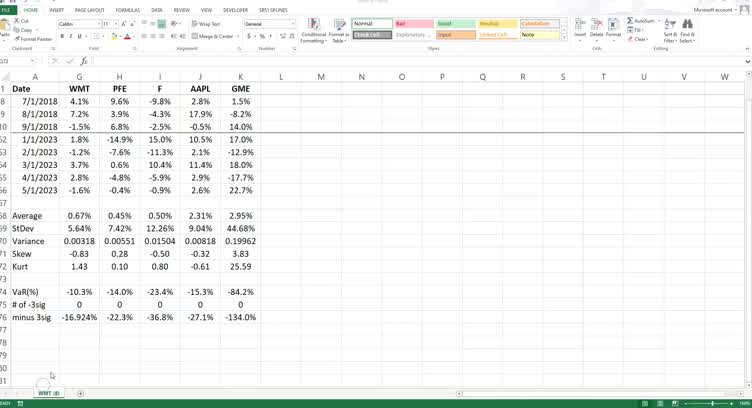Open the Name Box dropdown
752x408 pixels.
tap(32, 61)
